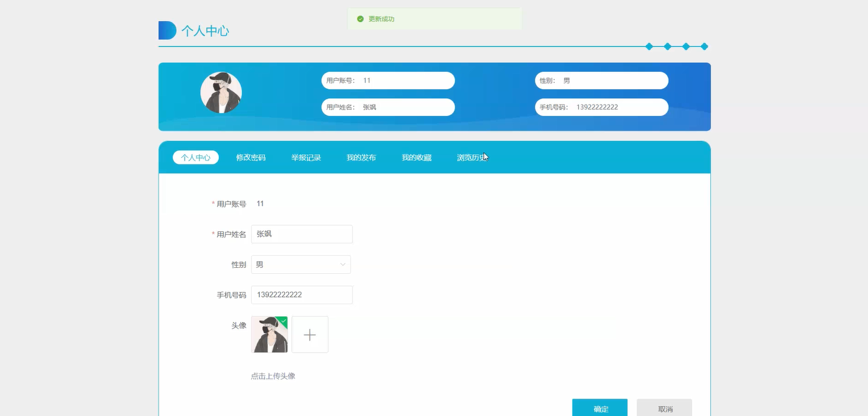868x416 pixels.
Task: Click the circular profile photo in blue banner
Action: (221, 92)
